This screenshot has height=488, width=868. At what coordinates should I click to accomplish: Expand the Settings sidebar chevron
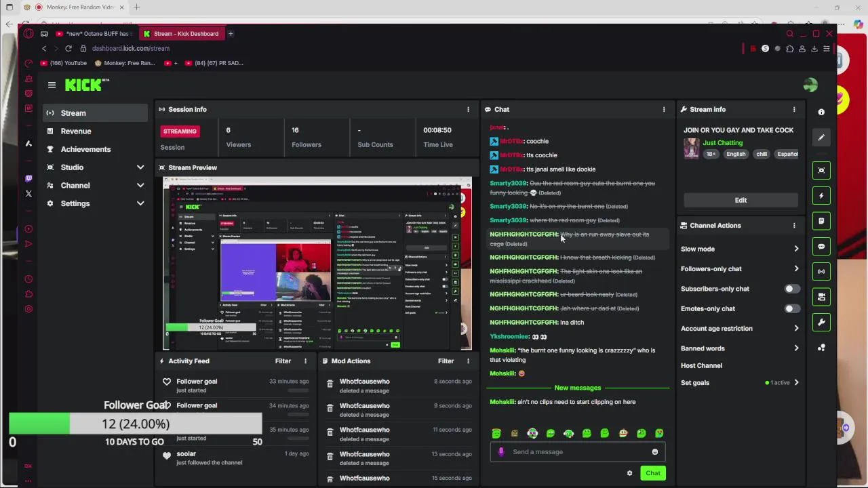click(140, 203)
